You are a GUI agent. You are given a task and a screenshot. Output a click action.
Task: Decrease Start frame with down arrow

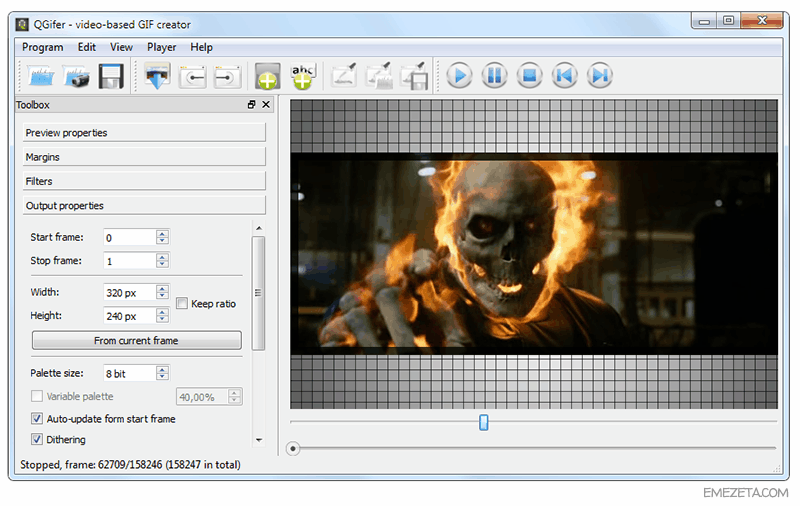pos(162,241)
